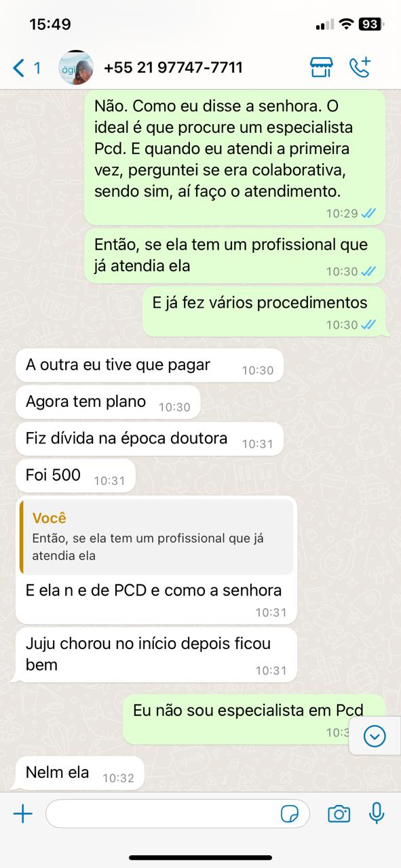Select the "Agora tem plano" message
Image resolution: width=401 pixels, height=868 pixels.
(108, 403)
